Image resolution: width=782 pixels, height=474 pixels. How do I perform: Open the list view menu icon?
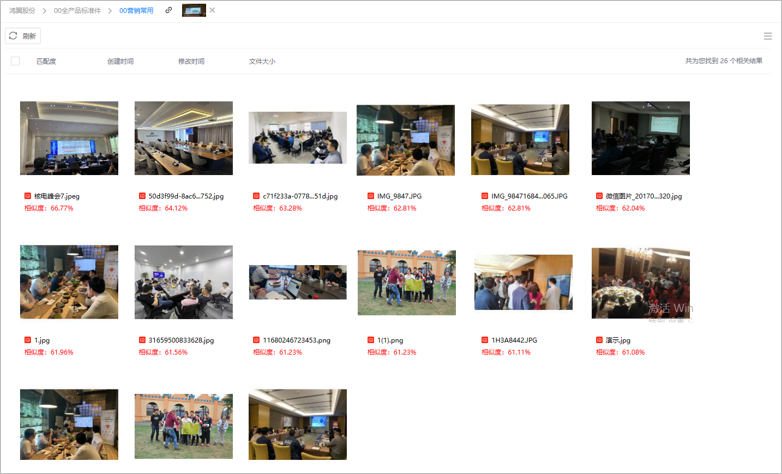[x=768, y=36]
